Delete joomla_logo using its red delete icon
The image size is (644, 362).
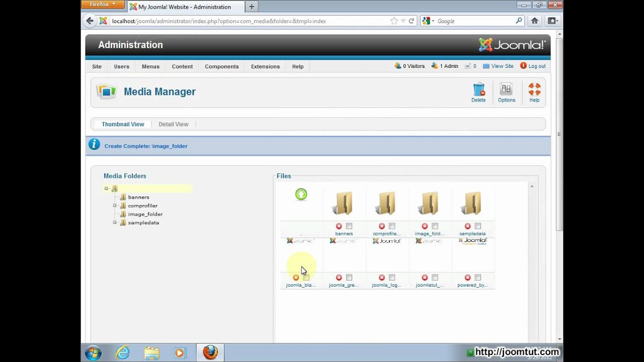(381, 277)
